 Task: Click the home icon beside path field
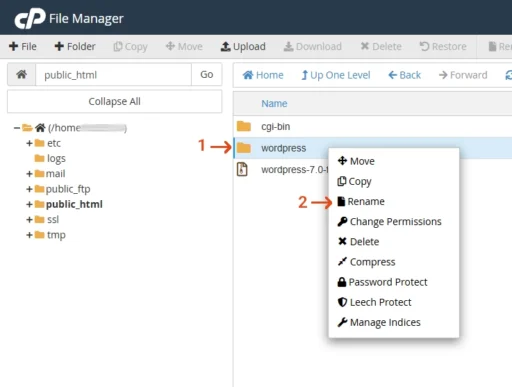tap(22, 74)
